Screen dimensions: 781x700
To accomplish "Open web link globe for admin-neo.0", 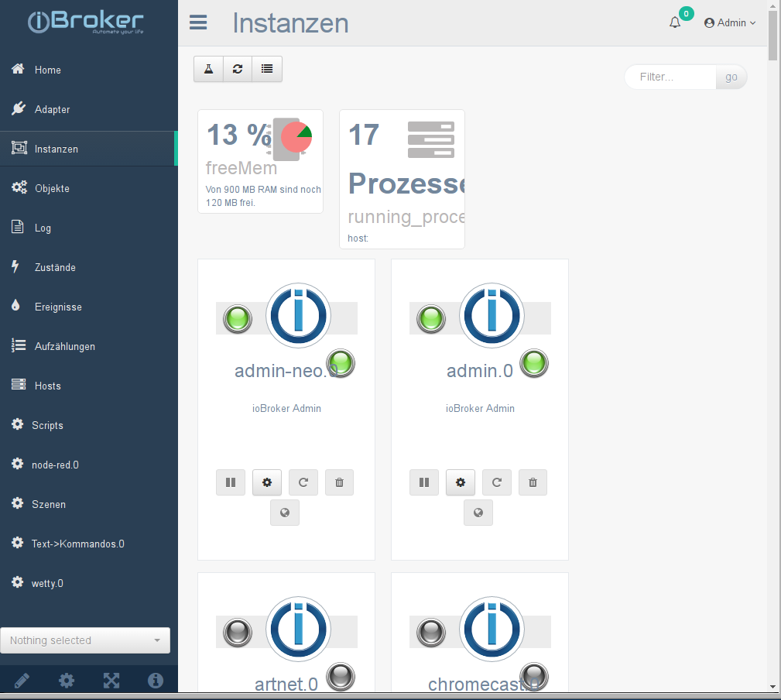I will point(285,513).
